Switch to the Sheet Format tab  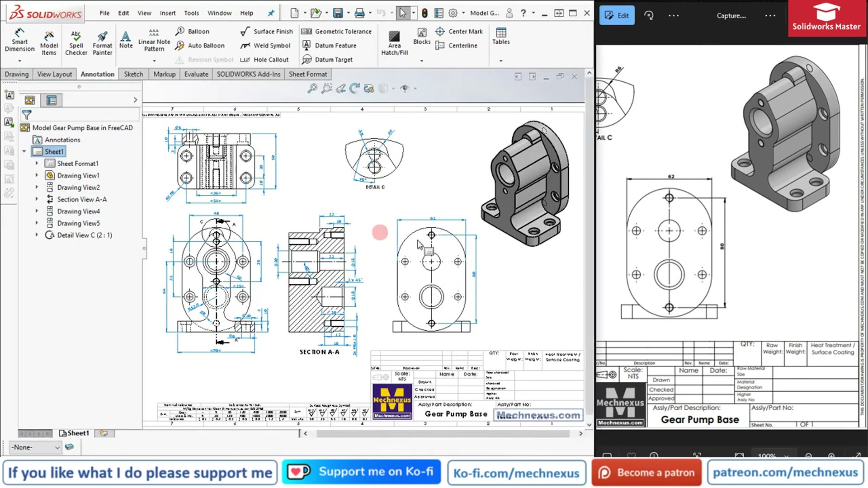[x=308, y=74]
